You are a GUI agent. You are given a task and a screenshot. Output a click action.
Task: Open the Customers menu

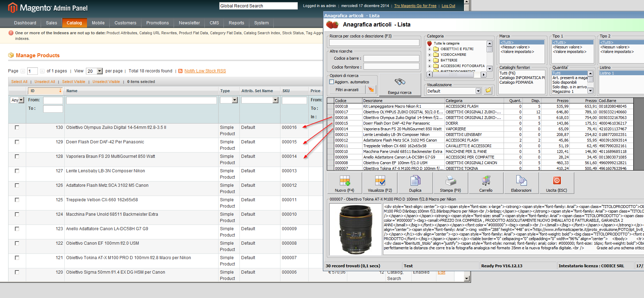pos(126,23)
